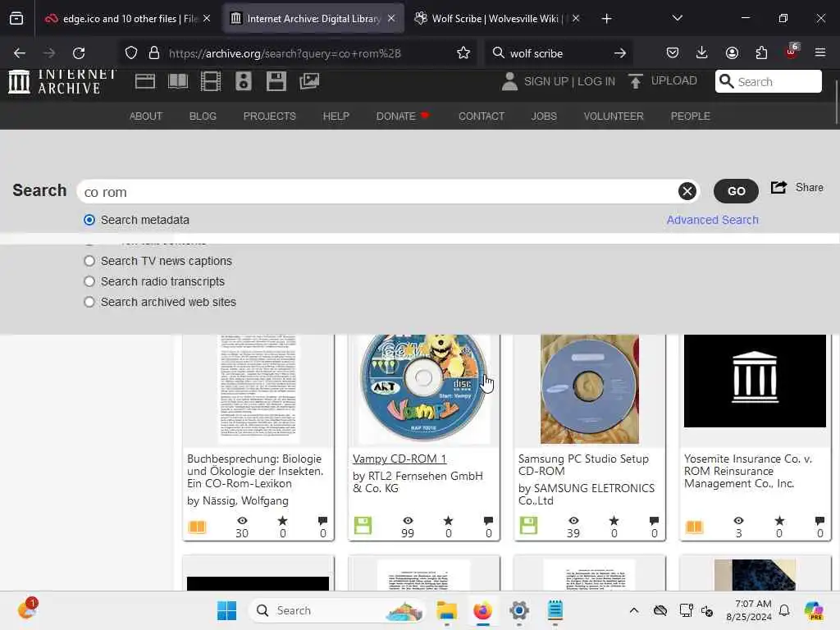Screen dimensions: 840x630
Task: Open a new browser tab
Action: pos(606,19)
